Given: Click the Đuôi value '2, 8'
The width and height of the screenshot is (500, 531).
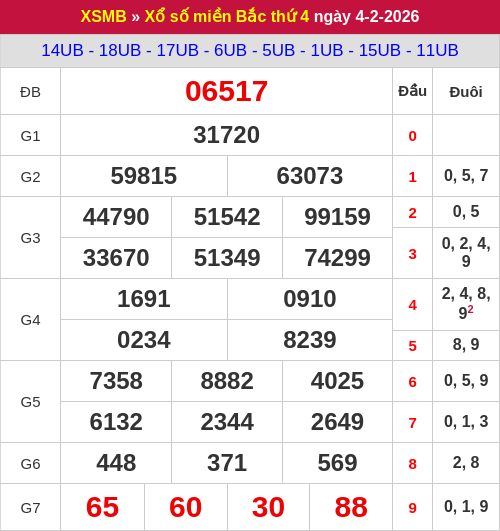Looking at the screenshot, I should click(466, 463).
